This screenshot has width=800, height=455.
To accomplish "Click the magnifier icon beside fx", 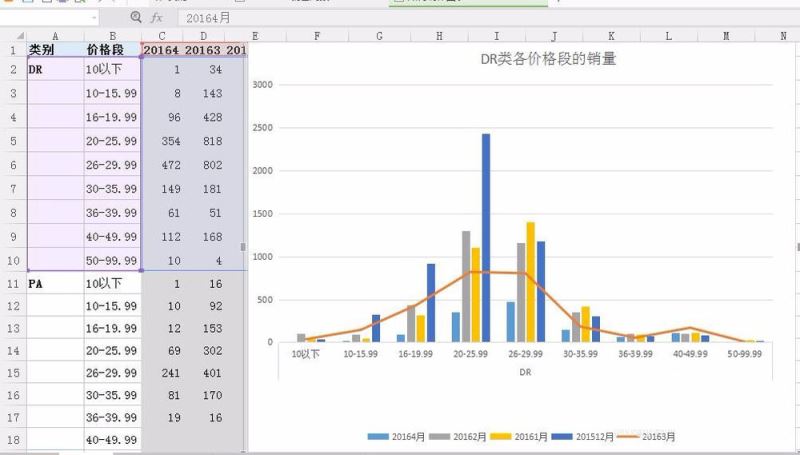I will (x=136, y=18).
